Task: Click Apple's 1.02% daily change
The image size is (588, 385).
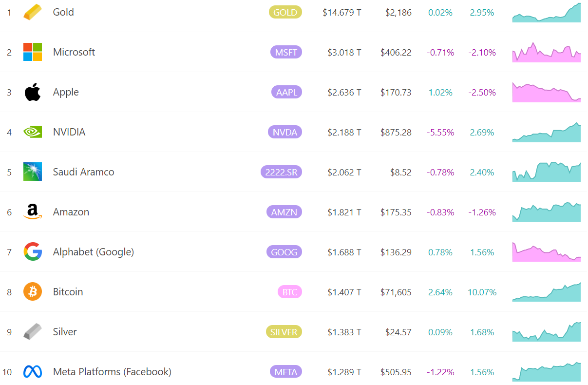Action: [x=440, y=93]
